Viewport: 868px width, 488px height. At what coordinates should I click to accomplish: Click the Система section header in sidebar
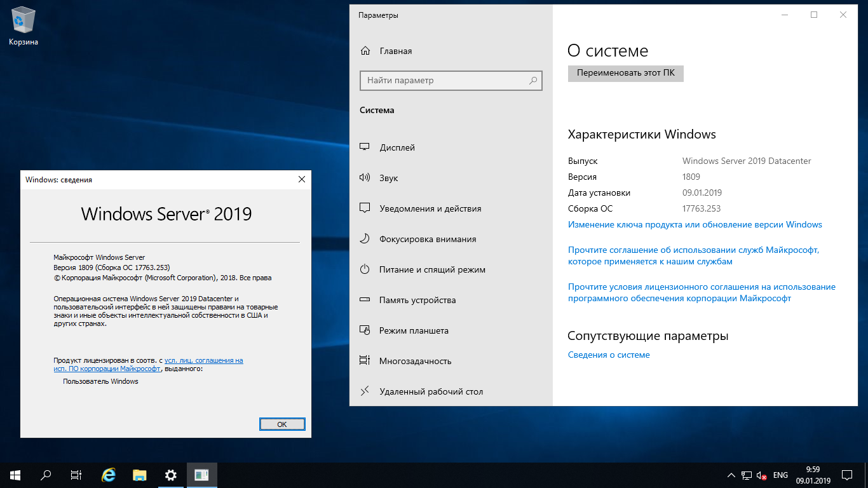tap(377, 110)
